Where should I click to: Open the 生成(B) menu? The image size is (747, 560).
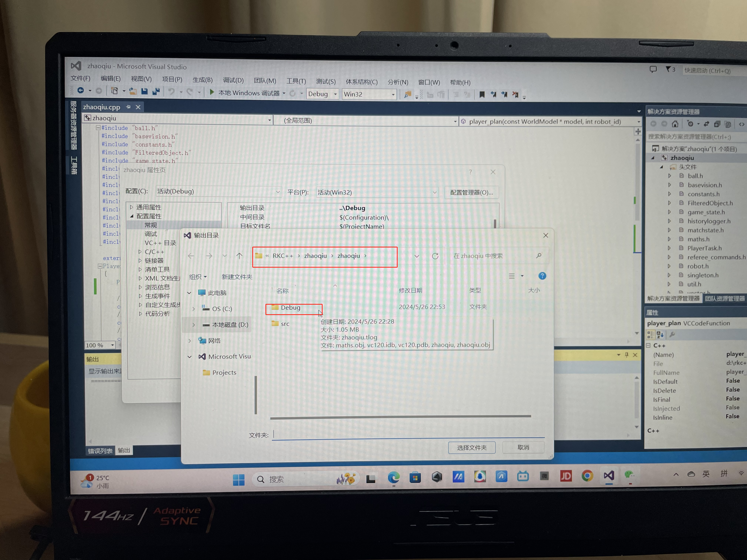click(x=202, y=80)
